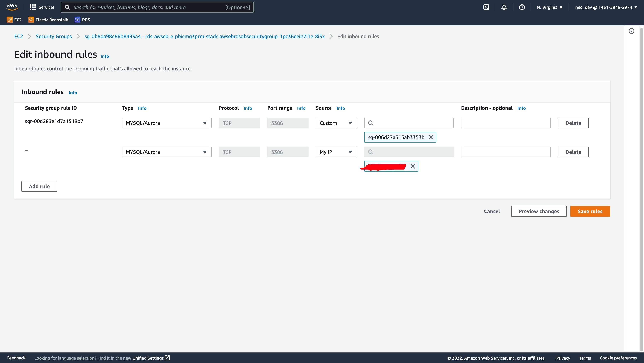Open Terms footer link
The image size is (644, 363).
pyautogui.click(x=585, y=358)
